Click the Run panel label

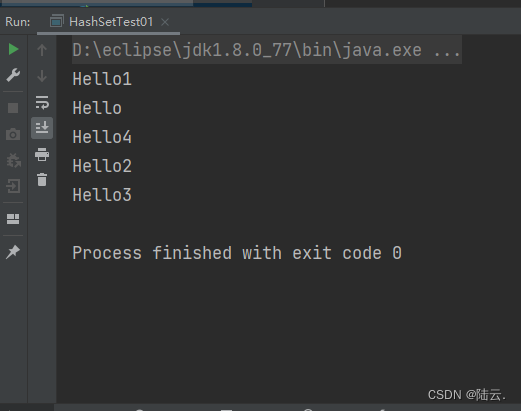pyautogui.click(x=18, y=22)
